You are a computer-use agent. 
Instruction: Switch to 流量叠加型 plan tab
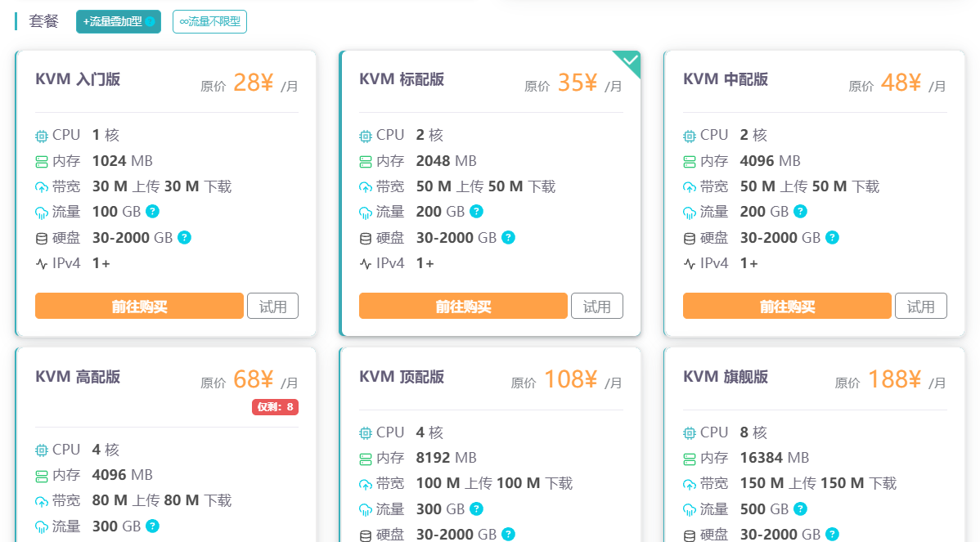click(x=119, y=22)
